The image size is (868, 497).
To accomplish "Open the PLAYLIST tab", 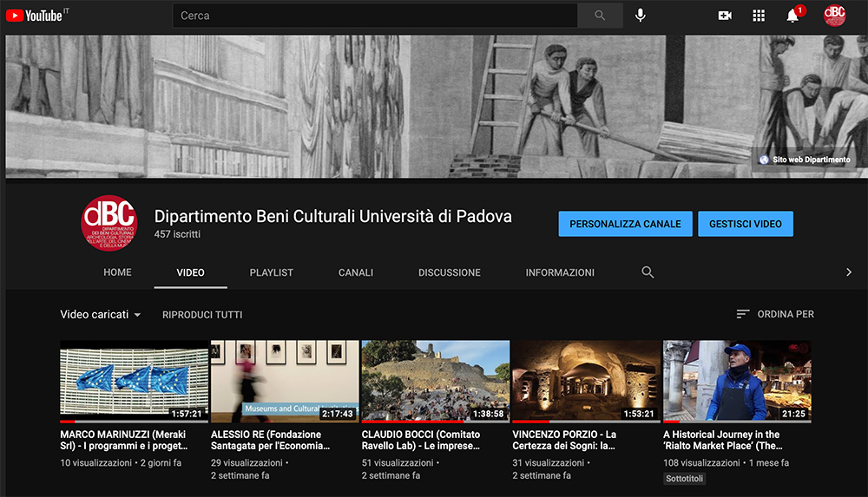I will pyautogui.click(x=271, y=272).
